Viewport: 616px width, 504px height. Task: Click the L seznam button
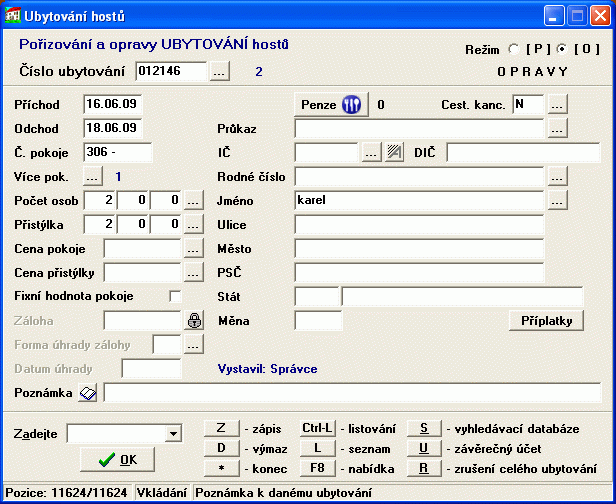click(x=318, y=448)
